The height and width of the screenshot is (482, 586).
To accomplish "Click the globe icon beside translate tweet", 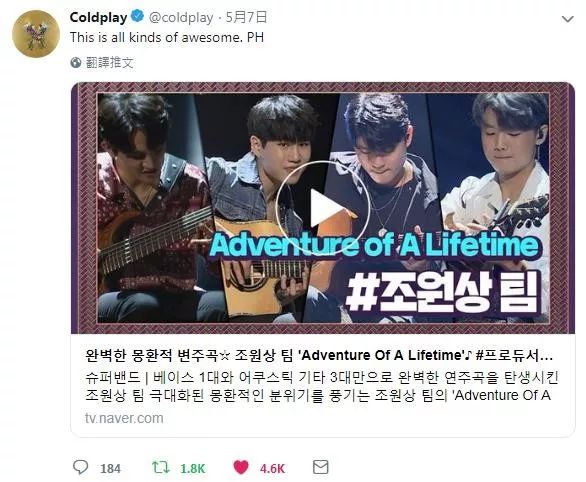I will click(x=76, y=63).
